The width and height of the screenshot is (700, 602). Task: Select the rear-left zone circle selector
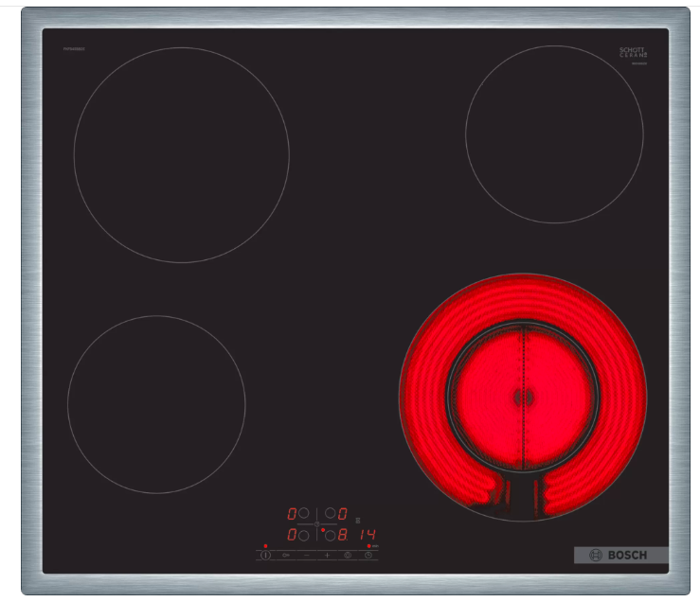[x=304, y=513]
